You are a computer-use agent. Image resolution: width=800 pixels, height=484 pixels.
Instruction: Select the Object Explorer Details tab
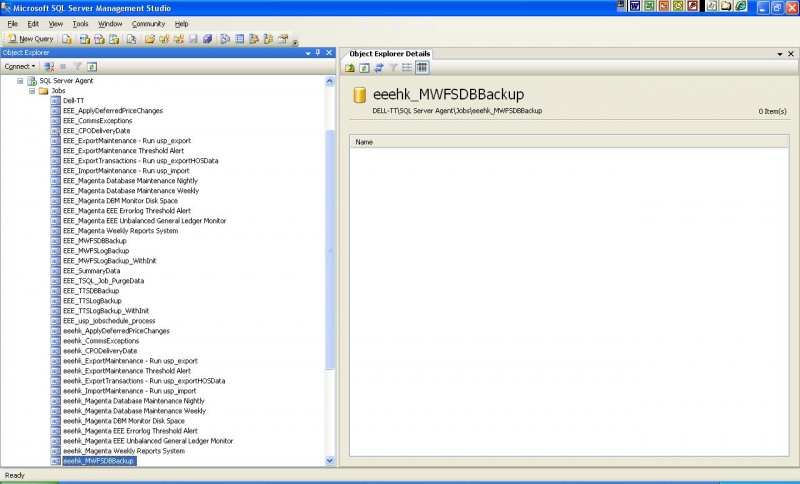pyautogui.click(x=390, y=54)
